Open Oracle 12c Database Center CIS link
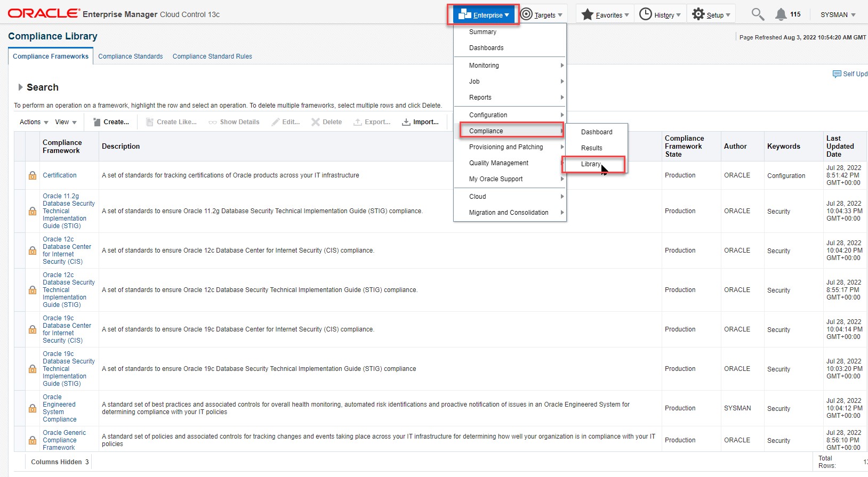The width and height of the screenshot is (868, 477). (67, 250)
